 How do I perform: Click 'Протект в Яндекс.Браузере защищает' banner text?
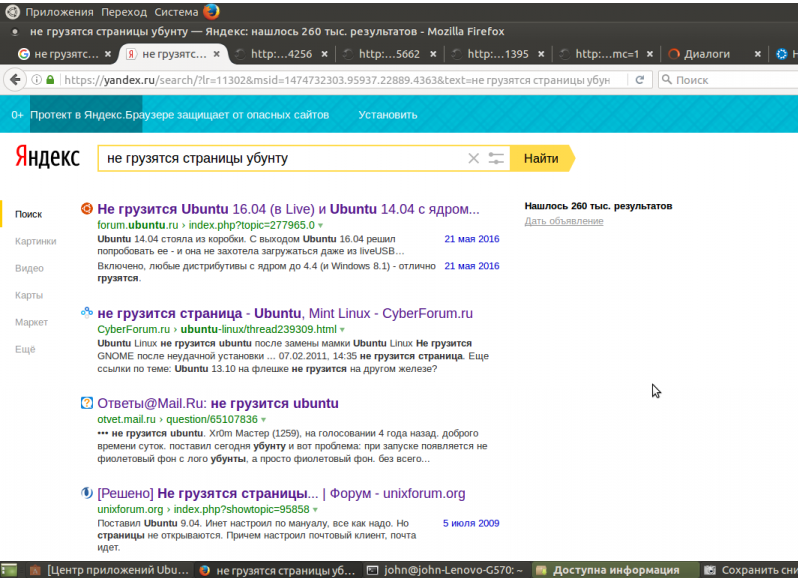179,114
